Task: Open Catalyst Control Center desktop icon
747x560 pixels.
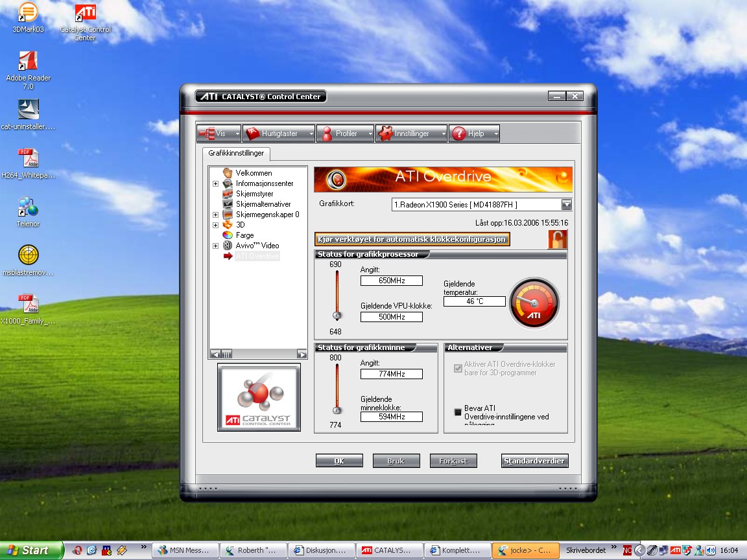Action: click(x=86, y=21)
